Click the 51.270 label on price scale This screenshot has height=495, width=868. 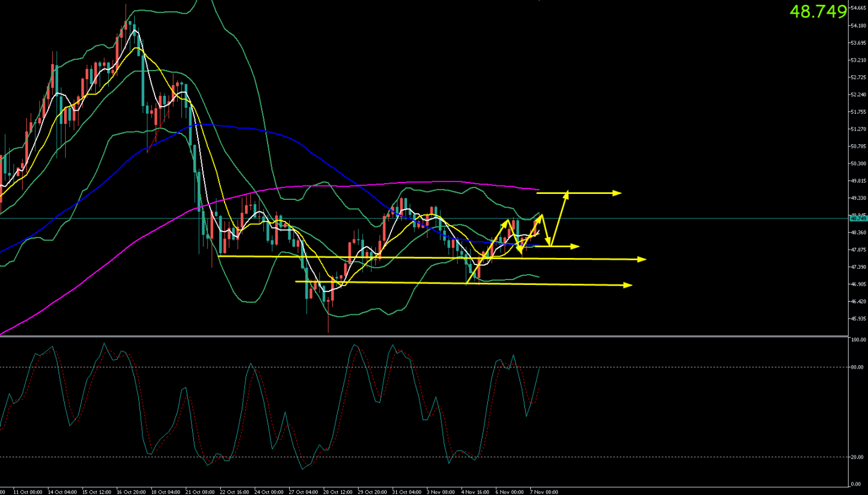[858, 129]
